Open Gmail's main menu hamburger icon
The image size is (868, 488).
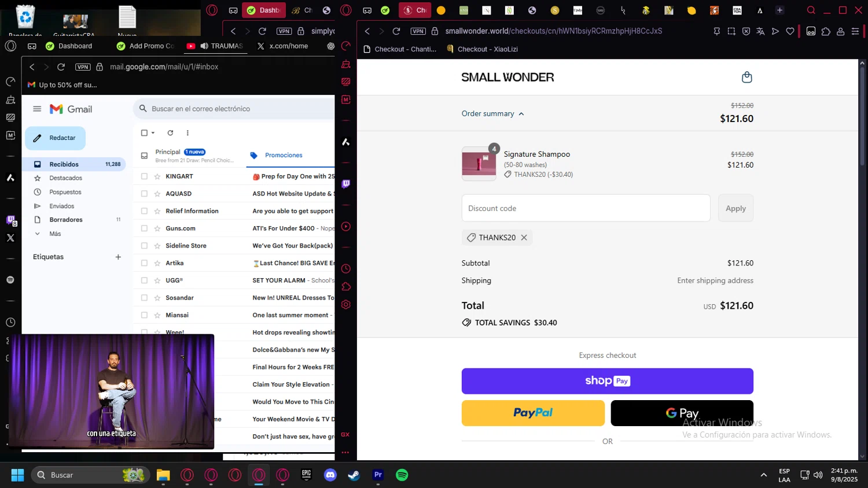tap(37, 109)
